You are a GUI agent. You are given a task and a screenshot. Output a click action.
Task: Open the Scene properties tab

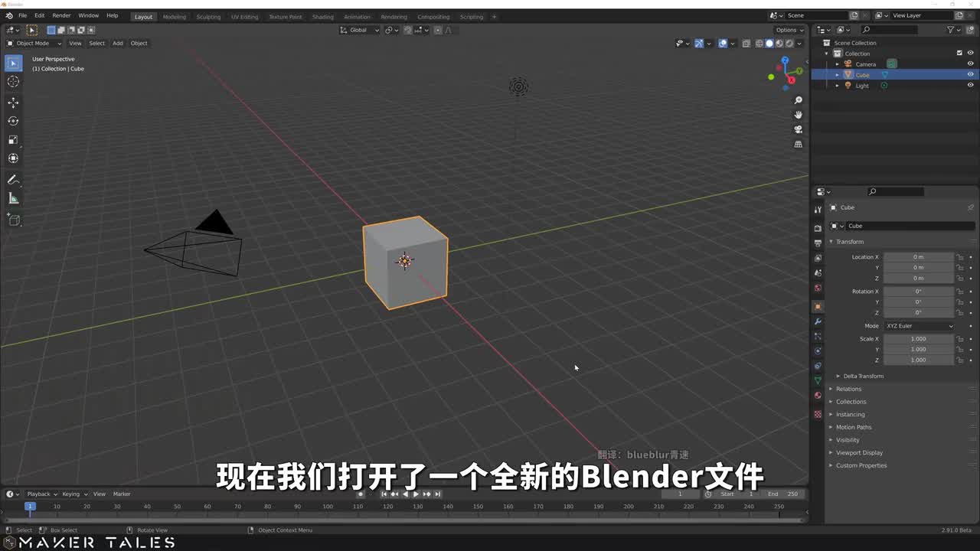click(818, 273)
